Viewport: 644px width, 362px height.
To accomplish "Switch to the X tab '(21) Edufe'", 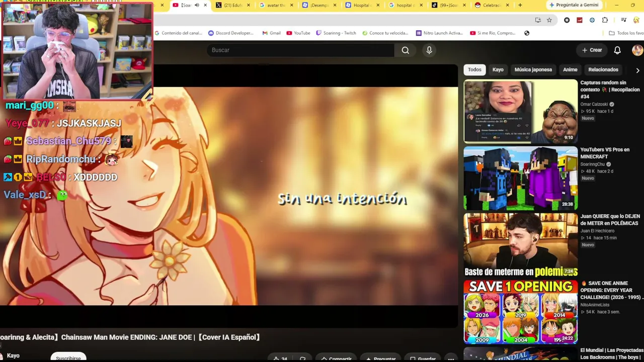I will (233, 5).
